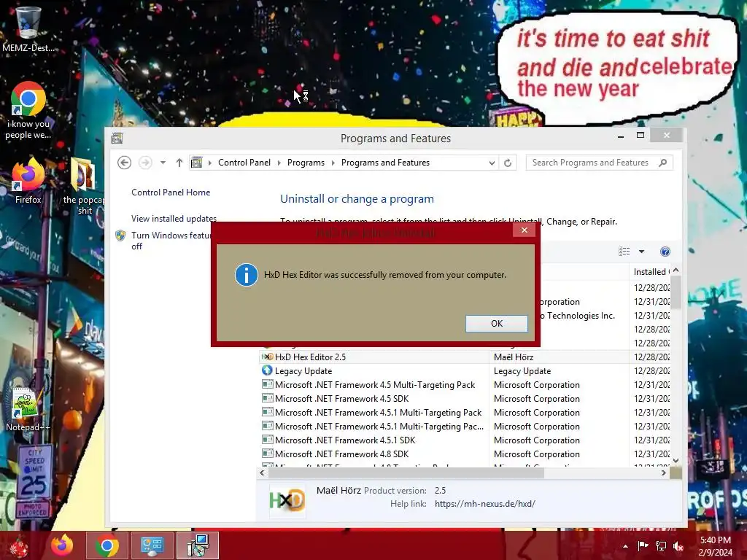Switch to Control Panel taskbar button

tap(152, 545)
